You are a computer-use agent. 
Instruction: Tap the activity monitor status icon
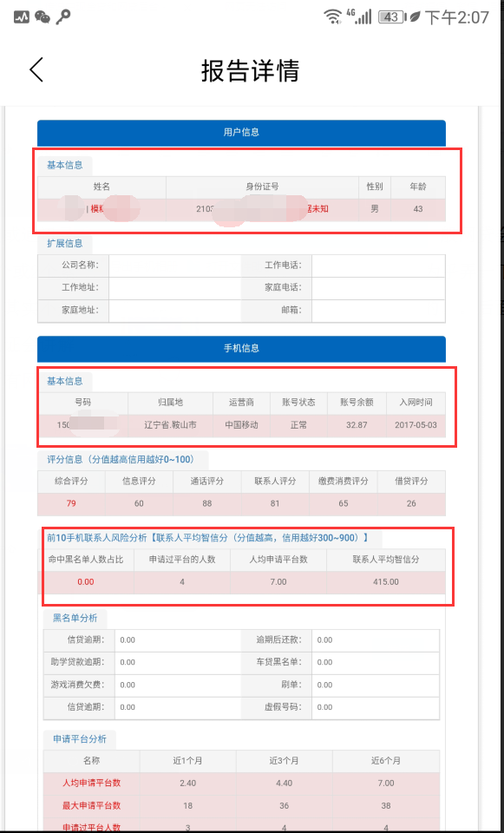coord(21,17)
